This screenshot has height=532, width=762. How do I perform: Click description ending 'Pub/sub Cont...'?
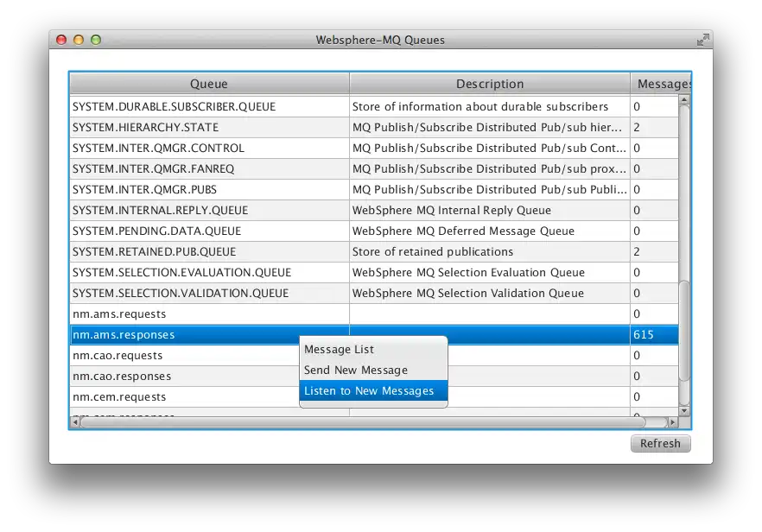point(489,149)
